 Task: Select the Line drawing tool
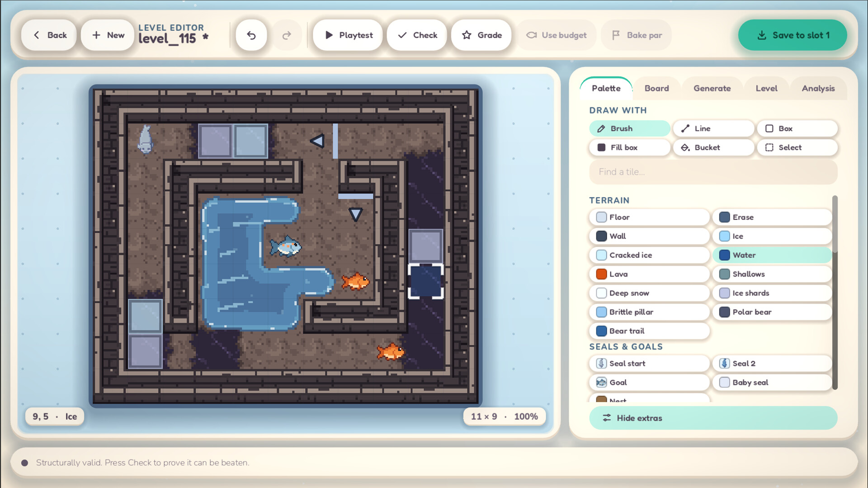[713, 128]
